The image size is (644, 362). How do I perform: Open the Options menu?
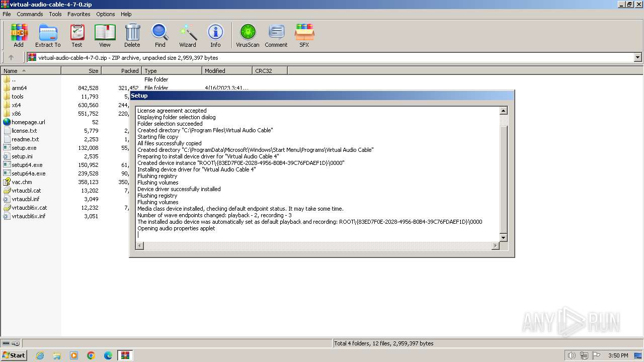click(x=106, y=14)
